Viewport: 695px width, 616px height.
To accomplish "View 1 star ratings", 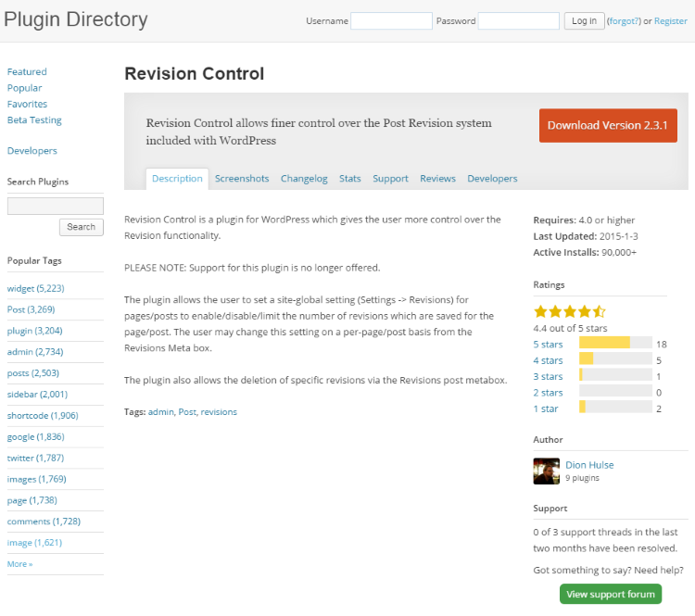I will (546, 409).
